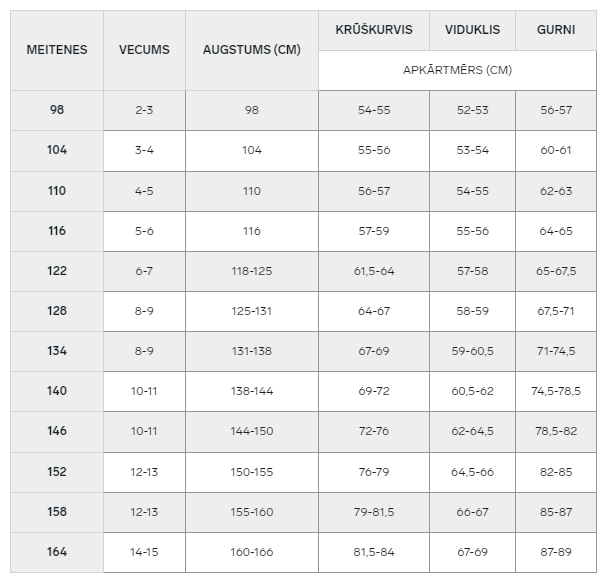
Task: Click height range 144-150
Action: click(252, 431)
